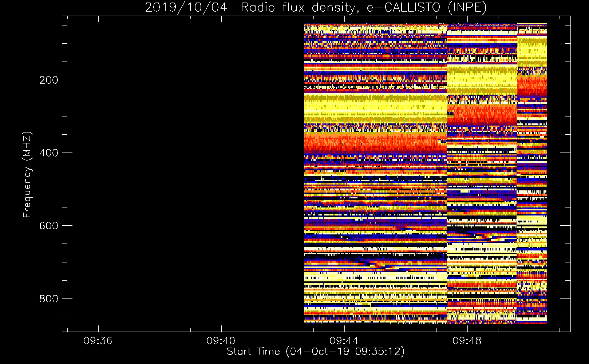Click the 200 frequency tick label

48,80
